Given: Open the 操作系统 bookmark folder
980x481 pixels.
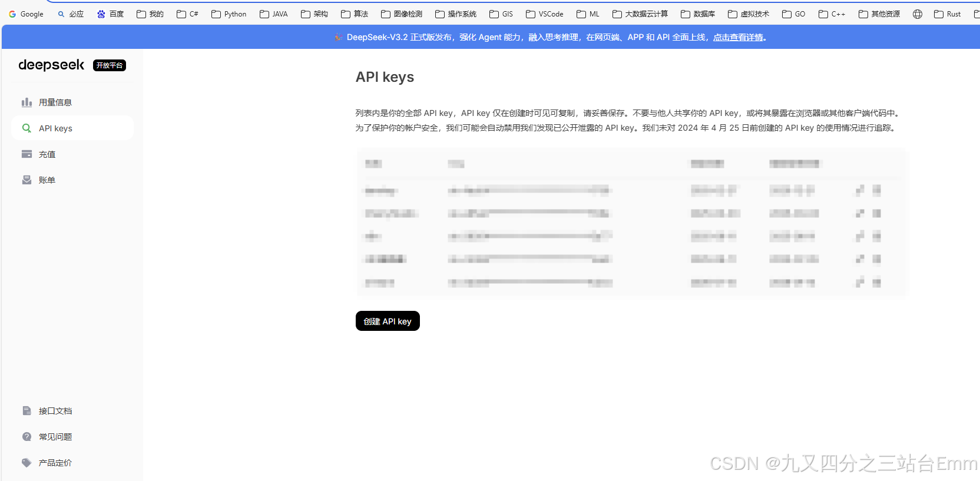Looking at the screenshot, I should [x=456, y=14].
